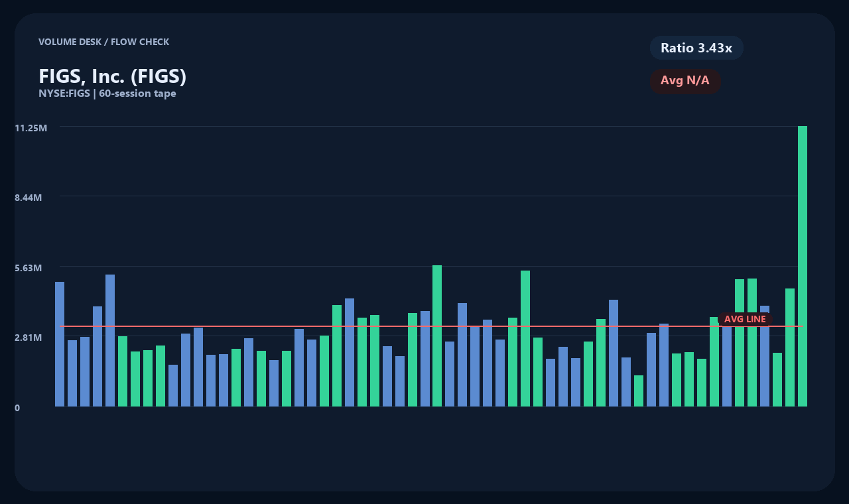Click the 11.25M axis label
Screen dimensions: 849x504
(31, 128)
